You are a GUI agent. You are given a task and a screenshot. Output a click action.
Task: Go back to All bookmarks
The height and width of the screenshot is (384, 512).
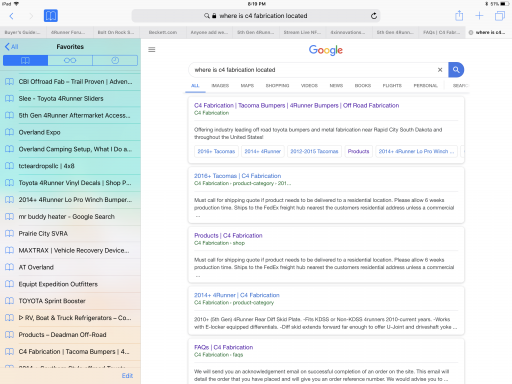(x=11, y=47)
